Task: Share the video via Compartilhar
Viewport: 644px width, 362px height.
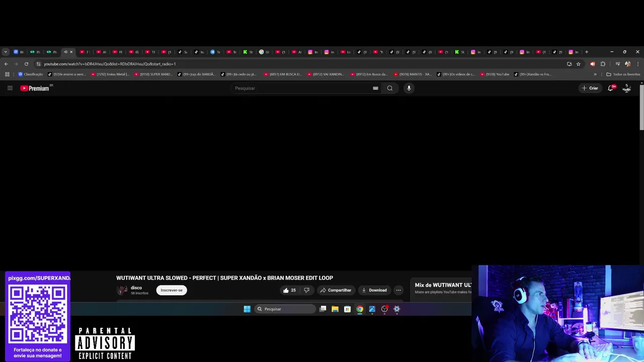Action: pyautogui.click(x=336, y=290)
